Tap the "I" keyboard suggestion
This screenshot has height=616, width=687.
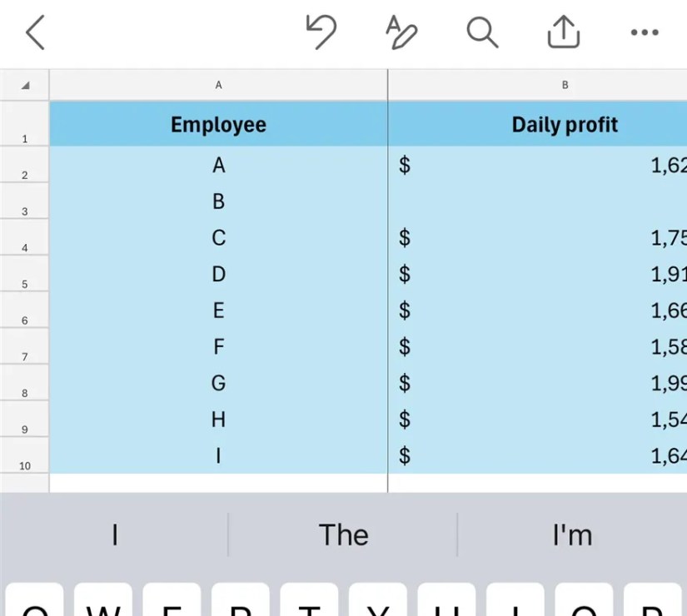(x=114, y=535)
